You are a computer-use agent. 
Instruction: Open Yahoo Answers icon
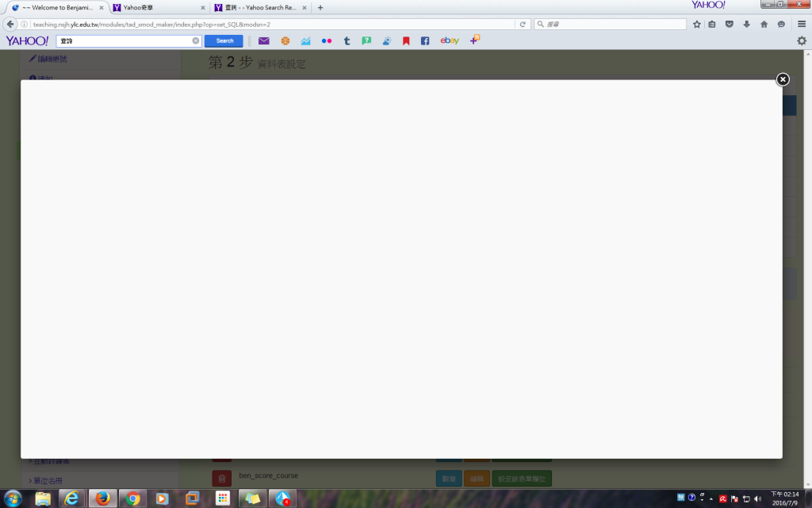coord(366,40)
